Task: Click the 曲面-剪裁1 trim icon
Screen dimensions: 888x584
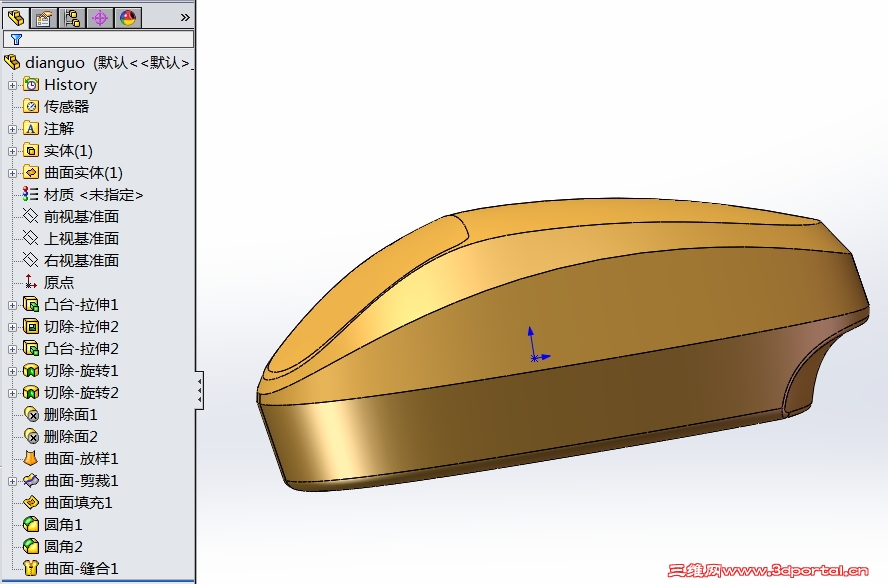Action: [31, 480]
